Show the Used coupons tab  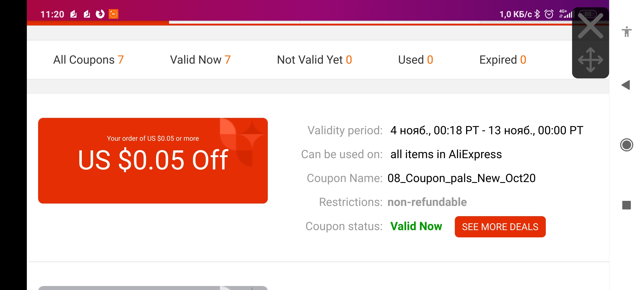pyautogui.click(x=416, y=60)
